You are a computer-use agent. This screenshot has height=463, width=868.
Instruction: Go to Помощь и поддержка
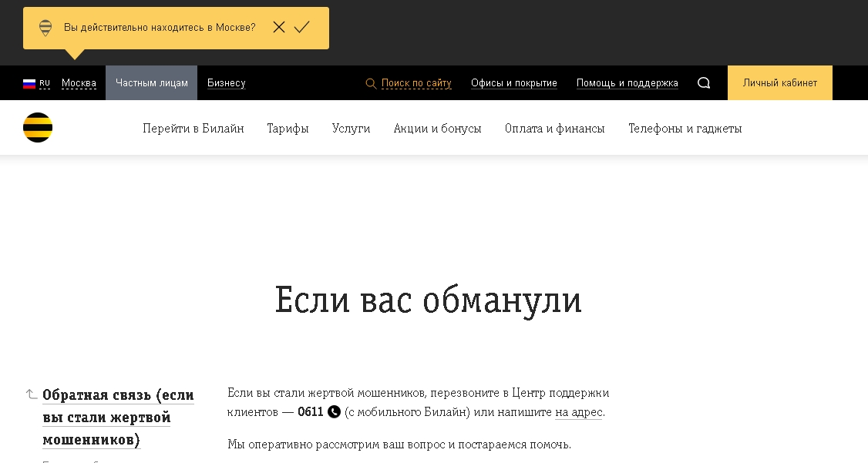point(627,83)
